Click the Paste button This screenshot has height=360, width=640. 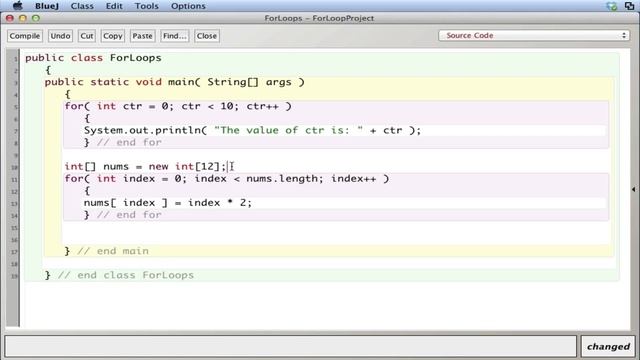click(142, 36)
